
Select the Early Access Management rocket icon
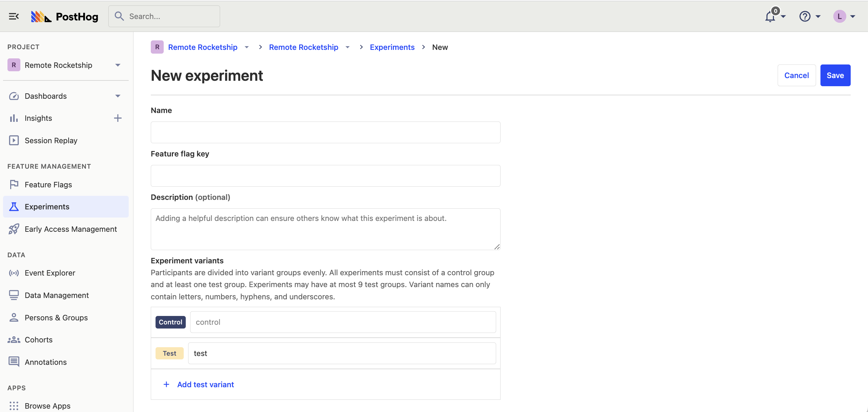tap(13, 229)
